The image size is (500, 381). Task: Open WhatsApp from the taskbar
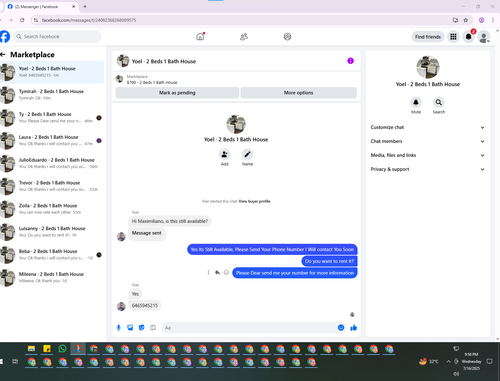tap(62, 349)
